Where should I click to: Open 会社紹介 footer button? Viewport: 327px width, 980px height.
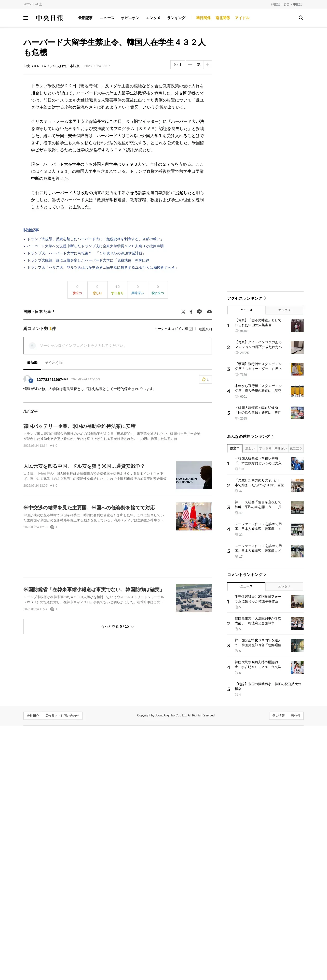click(x=33, y=716)
